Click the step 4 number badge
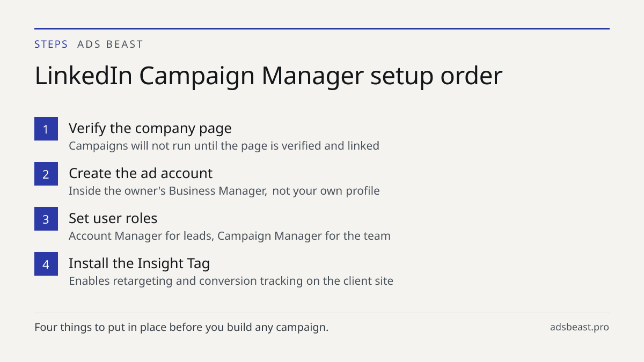644x362 pixels. [x=46, y=264]
